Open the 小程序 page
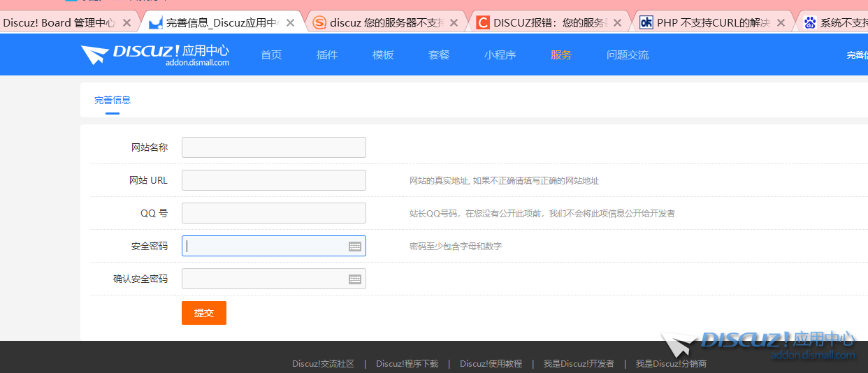 click(x=500, y=55)
